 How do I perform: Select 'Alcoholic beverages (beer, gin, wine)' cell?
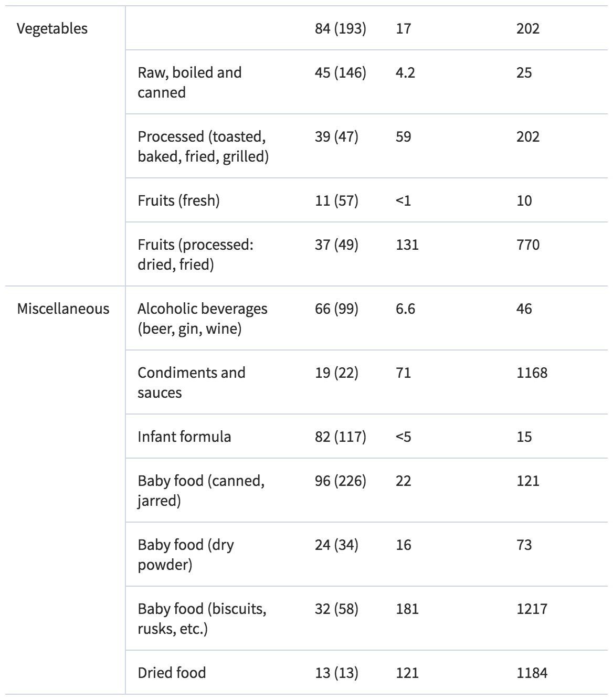(203, 319)
